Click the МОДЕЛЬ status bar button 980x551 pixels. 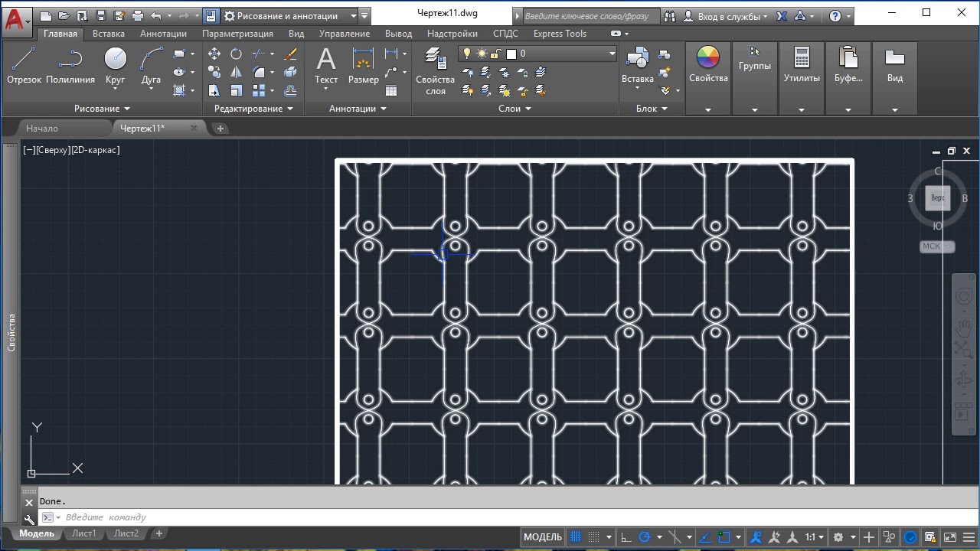point(543,537)
